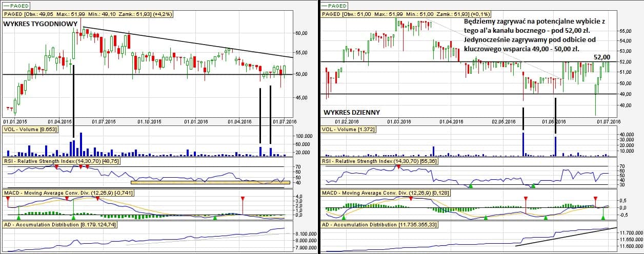Click the 52,00 resistance level annotation
Viewport: 644px width, 254px height.
(x=602, y=57)
